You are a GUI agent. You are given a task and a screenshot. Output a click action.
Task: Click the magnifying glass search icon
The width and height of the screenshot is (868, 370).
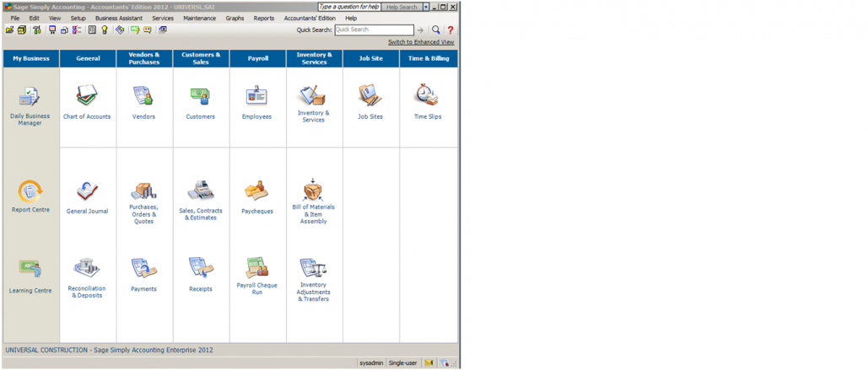point(435,30)
